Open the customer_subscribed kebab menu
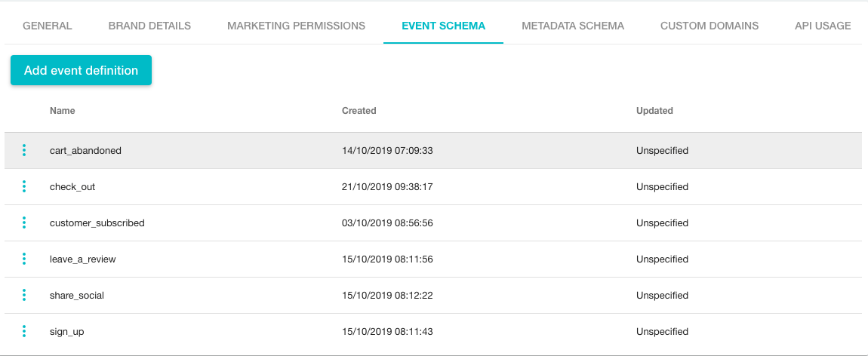 click(24, 222)
